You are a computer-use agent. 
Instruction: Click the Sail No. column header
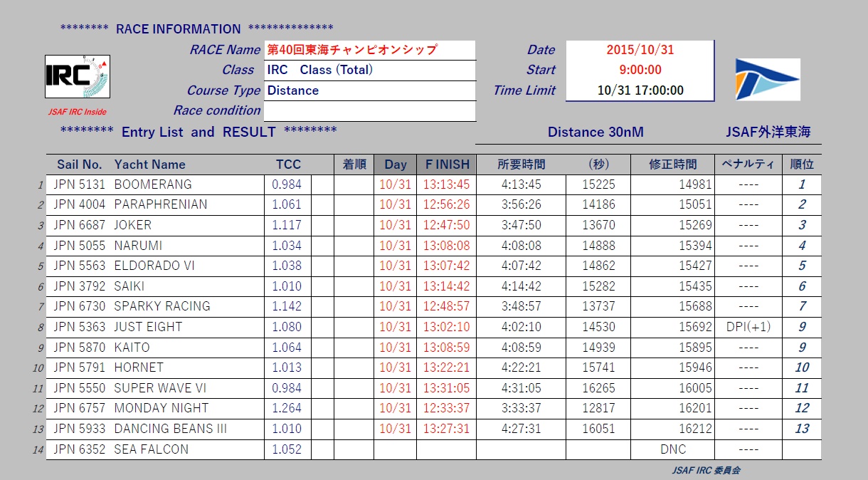[x=80, y=165]
